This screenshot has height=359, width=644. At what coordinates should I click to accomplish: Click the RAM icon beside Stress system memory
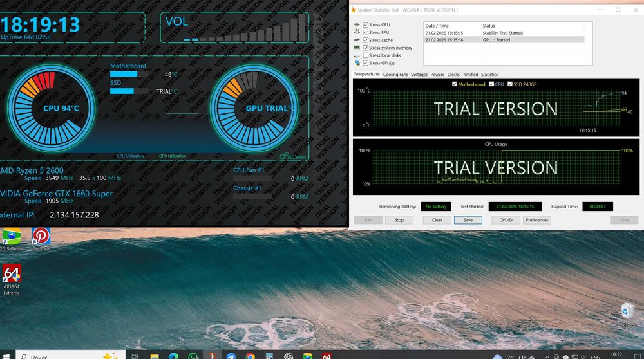click(357, 48)
